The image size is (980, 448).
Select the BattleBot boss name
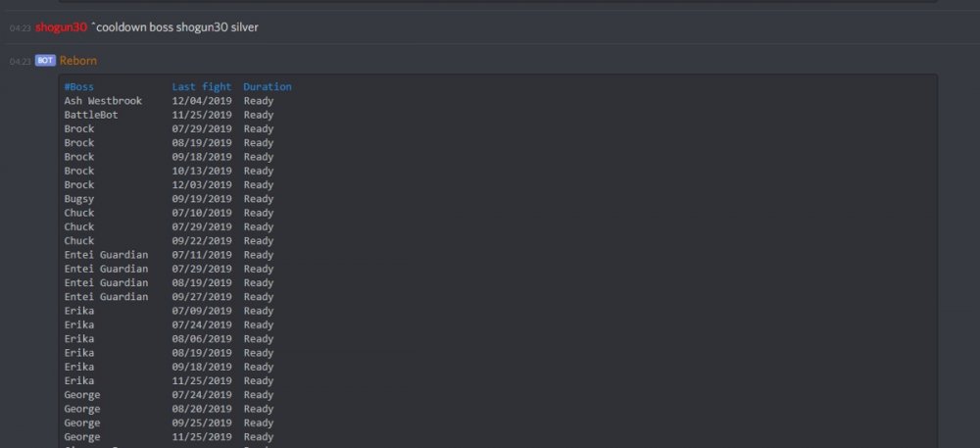(91, 115)
